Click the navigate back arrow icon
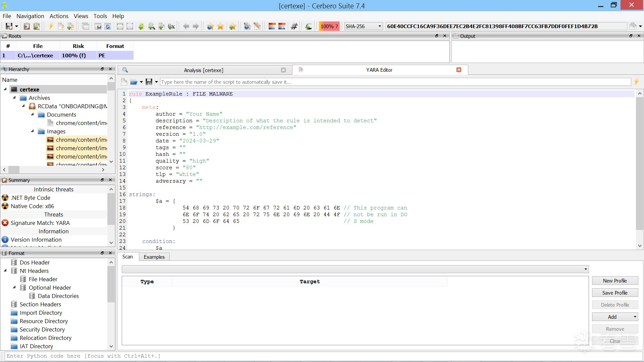644x362 pixels. point(186,26)
